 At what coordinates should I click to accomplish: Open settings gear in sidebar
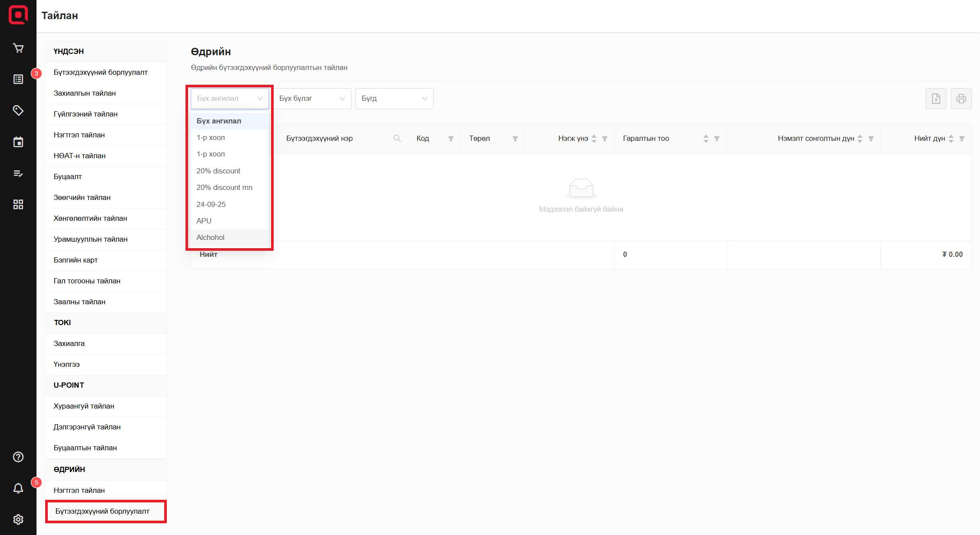(x=18, y=519)
